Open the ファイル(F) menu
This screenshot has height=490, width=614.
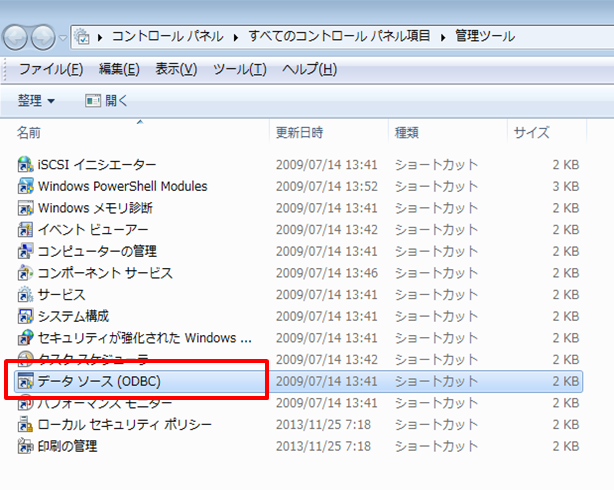(50, 69)
